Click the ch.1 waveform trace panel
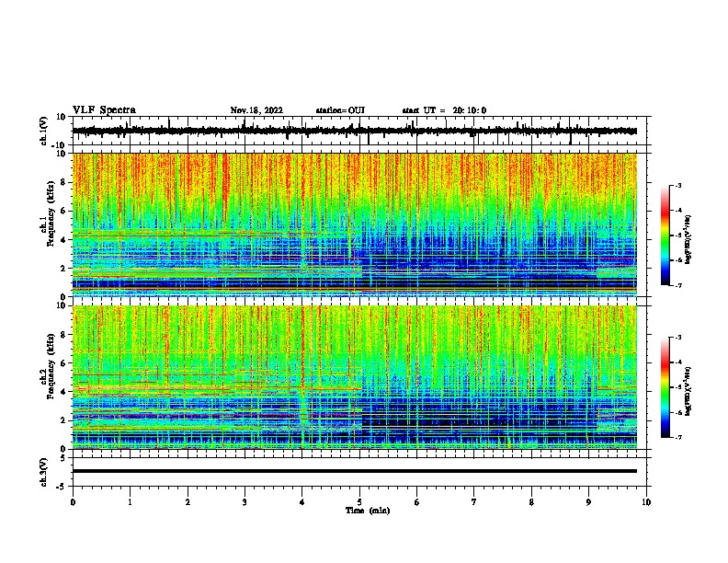Viewport: 728px width, 563px height. click(359, 131)
